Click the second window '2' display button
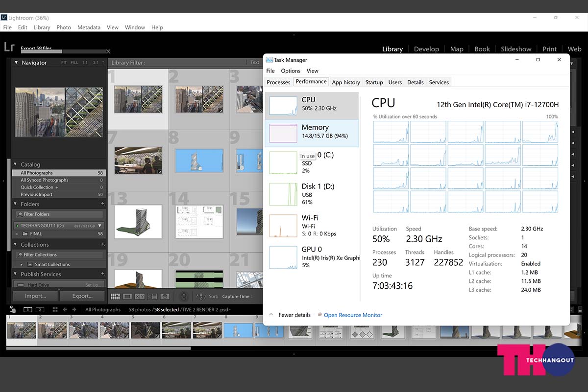Viewport: 588px width, 392px height. [40, 309]
